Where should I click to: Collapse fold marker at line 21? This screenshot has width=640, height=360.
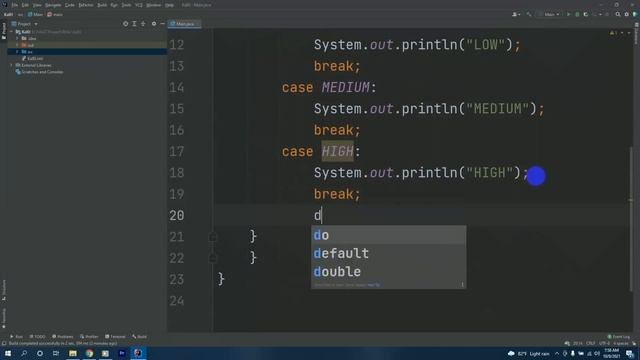click(213, 237)
